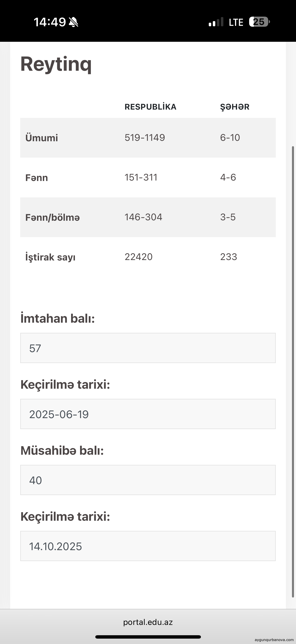
Task: Select the Ümumi row label
Action: point(42,138)
